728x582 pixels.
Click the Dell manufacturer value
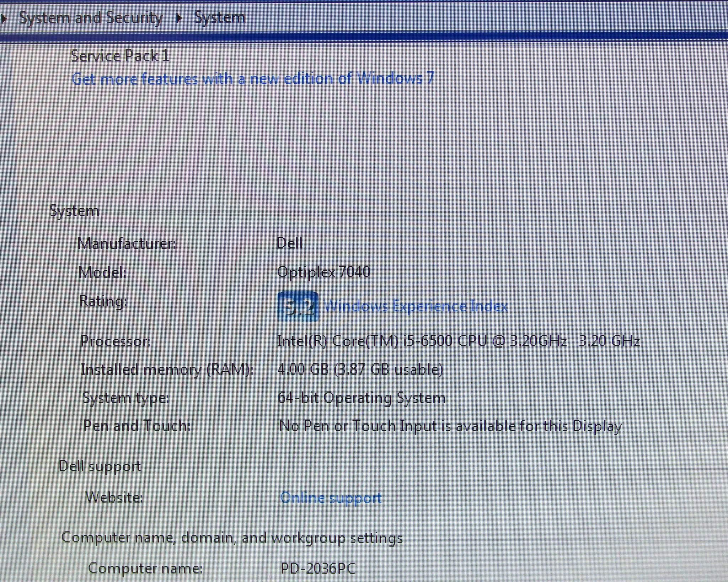(289, 244)
